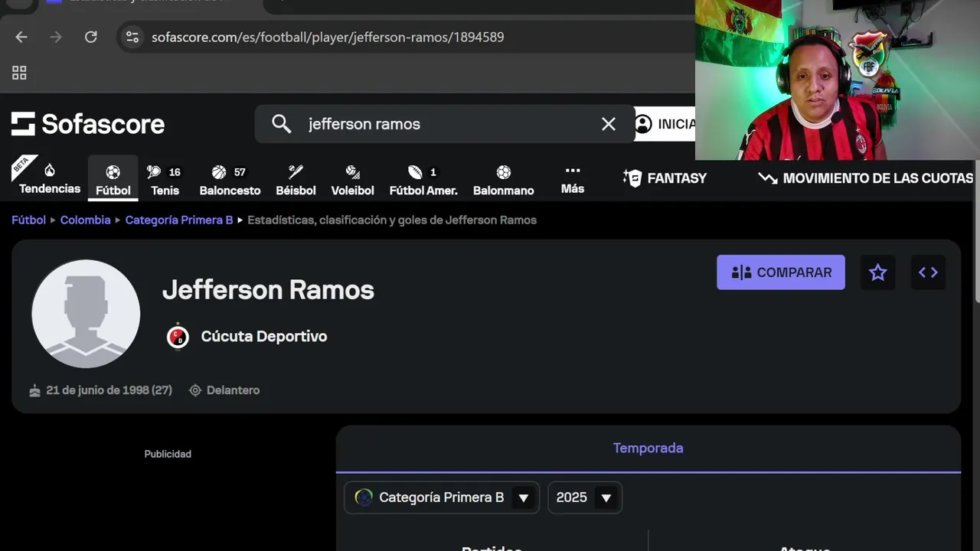
Task: Add player to favorites with star icon
Action: coord(878,272)
